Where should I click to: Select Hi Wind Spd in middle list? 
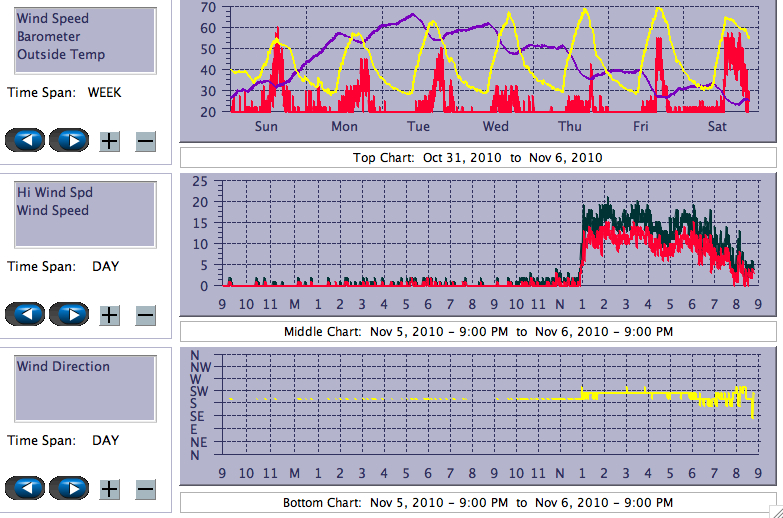click(x=51, y=193)
